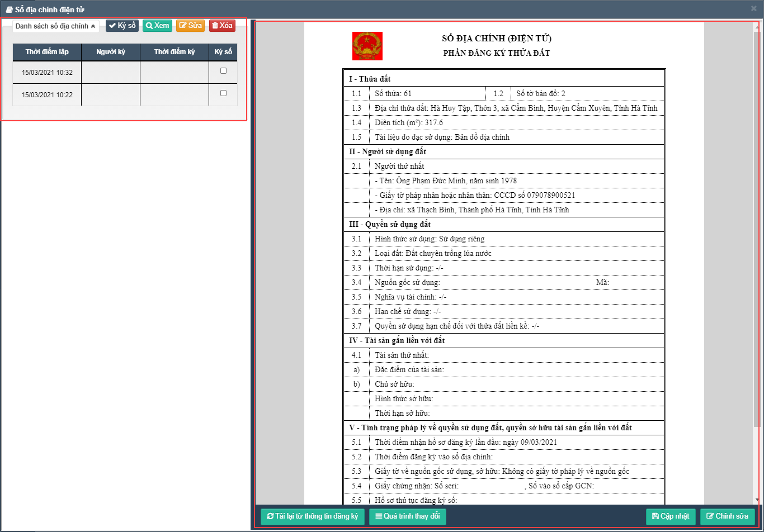Click the Xem view button
This screenshot has width=764, height=532.
point(157,26)
